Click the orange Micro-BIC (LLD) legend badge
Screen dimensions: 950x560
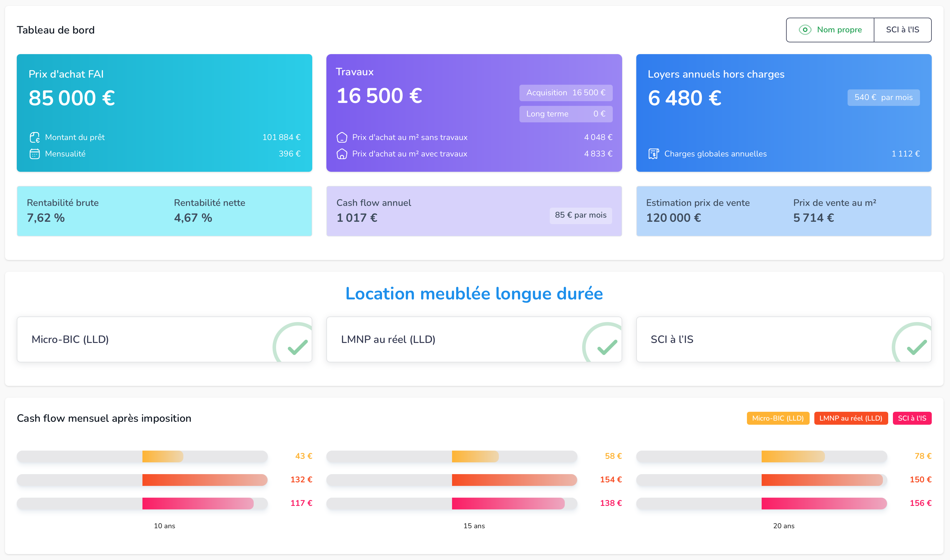pos(778,418)
